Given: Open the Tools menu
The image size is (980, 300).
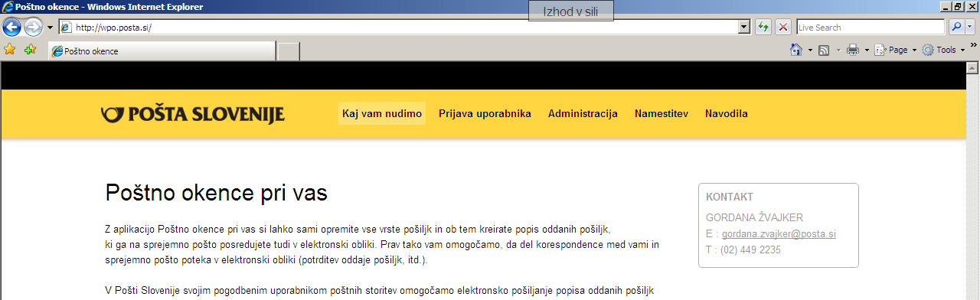Looking at the screenshot, I should pos(943,50).
